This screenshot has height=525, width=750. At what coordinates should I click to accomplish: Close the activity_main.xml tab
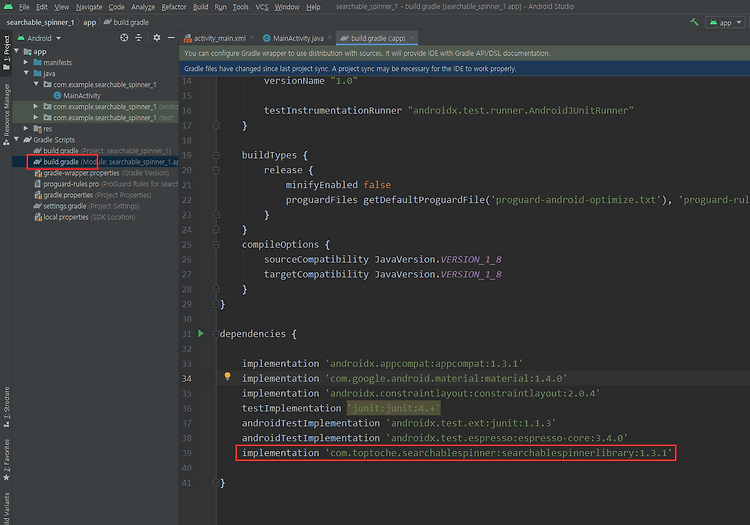[x=252, y=38]
